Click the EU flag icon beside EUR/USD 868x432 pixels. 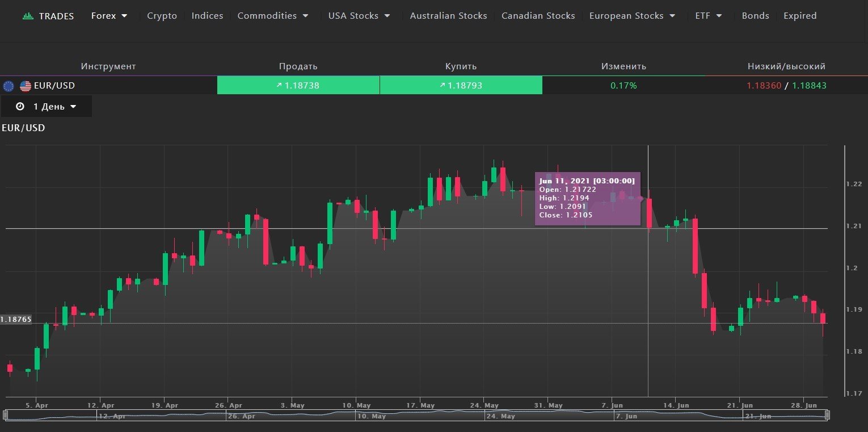[x=9, y=86]
